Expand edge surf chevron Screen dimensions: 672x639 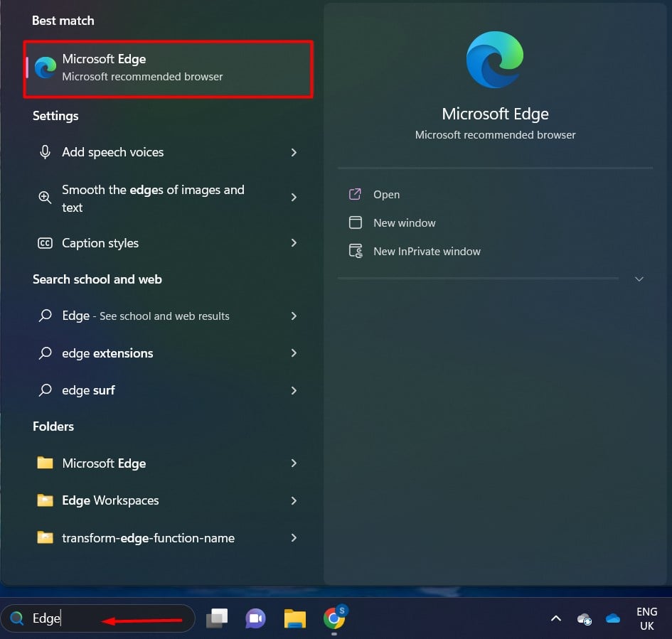pyautogui.click(x=294, y=391)
